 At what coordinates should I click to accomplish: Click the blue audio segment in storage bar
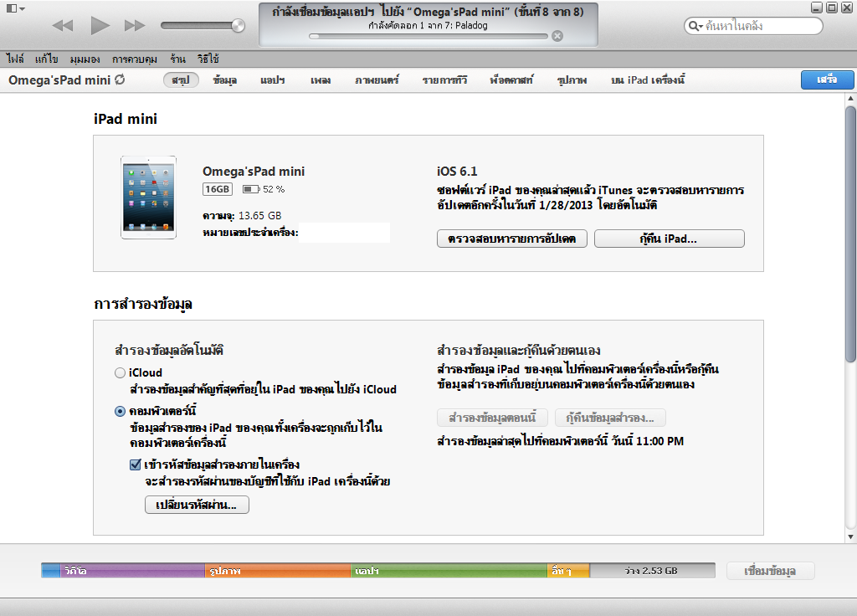pyautogui.click(x=51, y=571)
